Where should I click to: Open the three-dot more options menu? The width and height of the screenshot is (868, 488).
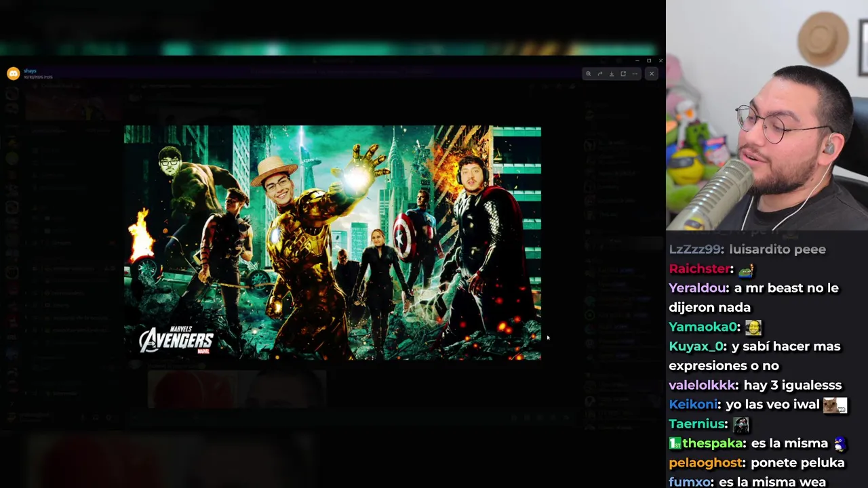[x=635, y=74]
